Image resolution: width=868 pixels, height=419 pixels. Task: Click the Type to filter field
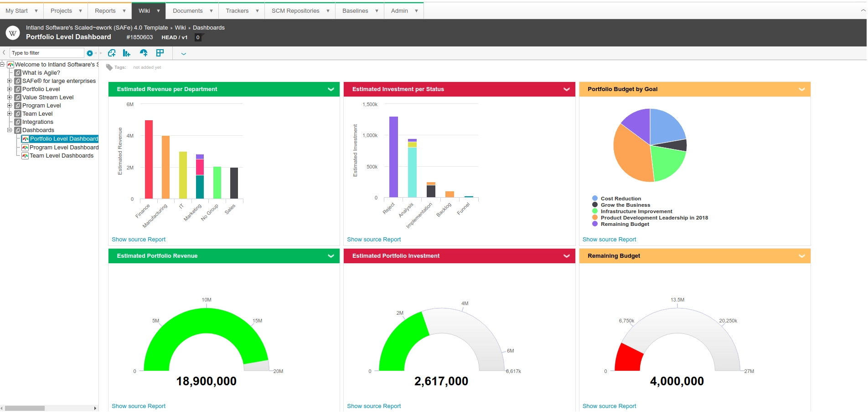coord(46,53)
